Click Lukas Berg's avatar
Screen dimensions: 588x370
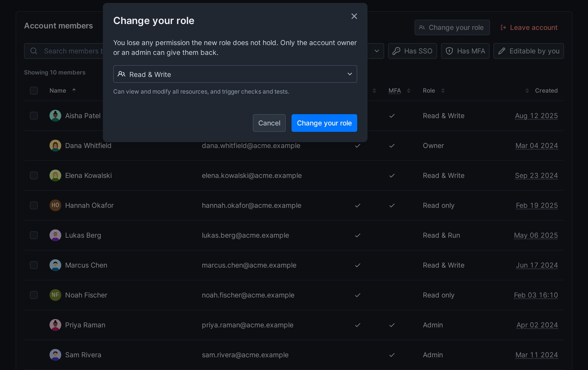click(55, 235)
